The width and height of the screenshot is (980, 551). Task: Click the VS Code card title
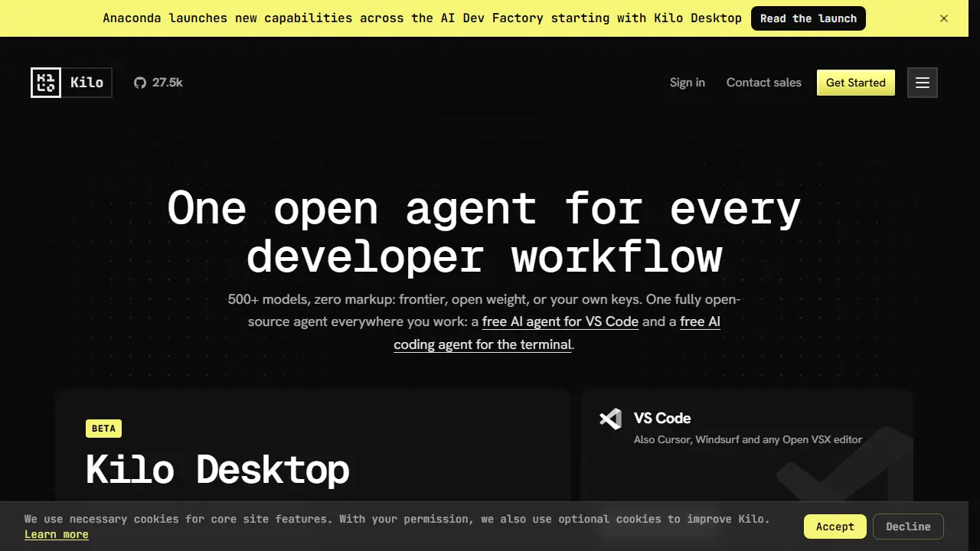662,419
